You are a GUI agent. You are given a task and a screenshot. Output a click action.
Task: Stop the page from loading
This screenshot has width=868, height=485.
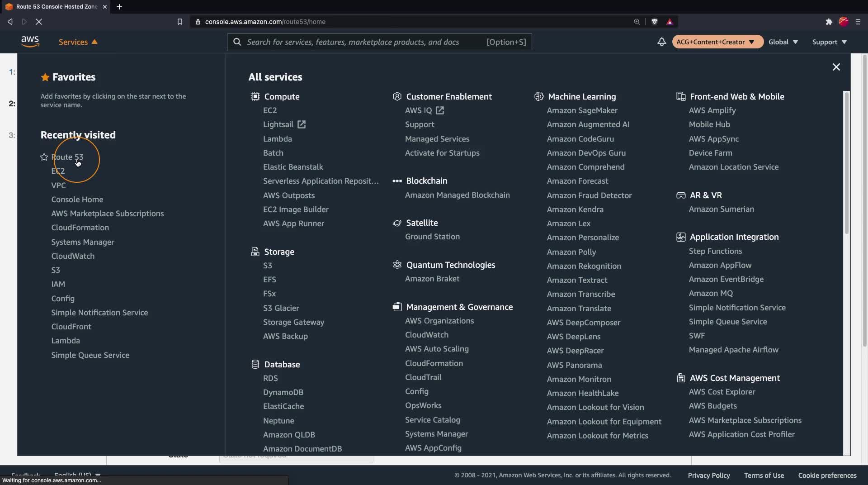click(x=39, y=22)
